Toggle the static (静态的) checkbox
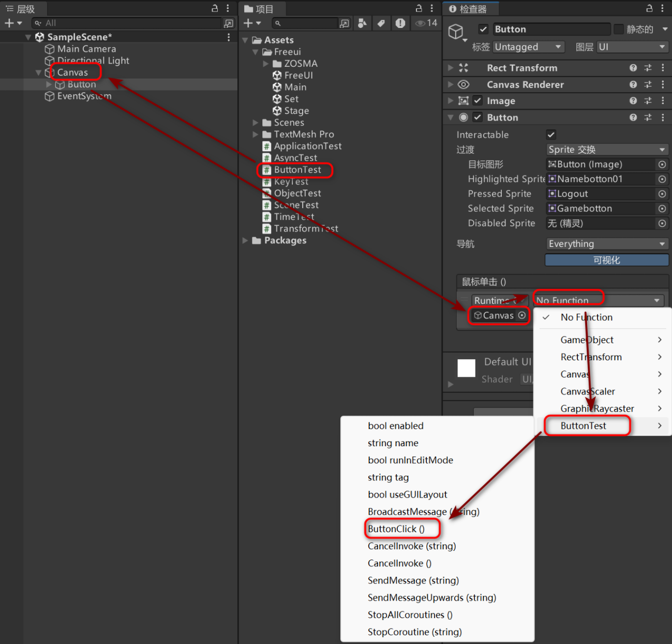Image resolution: width=672 pixels, height=644 pixels. (619, 29)
